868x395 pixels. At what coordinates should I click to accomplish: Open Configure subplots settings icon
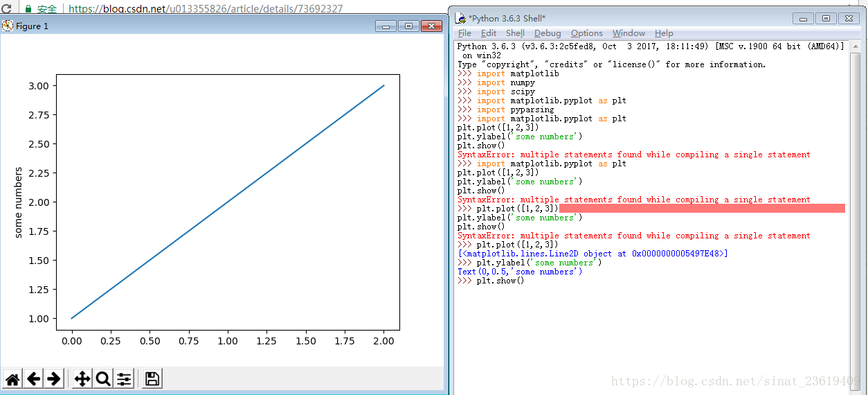click(124, 378)
